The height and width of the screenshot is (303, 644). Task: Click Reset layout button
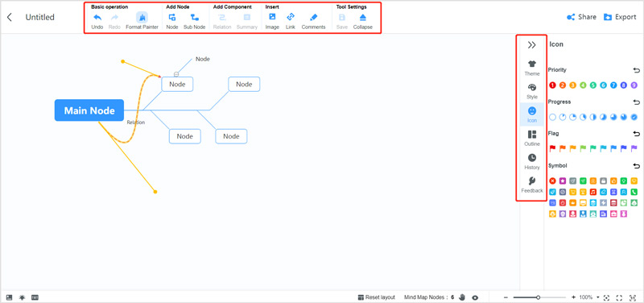tap(376, 297)
